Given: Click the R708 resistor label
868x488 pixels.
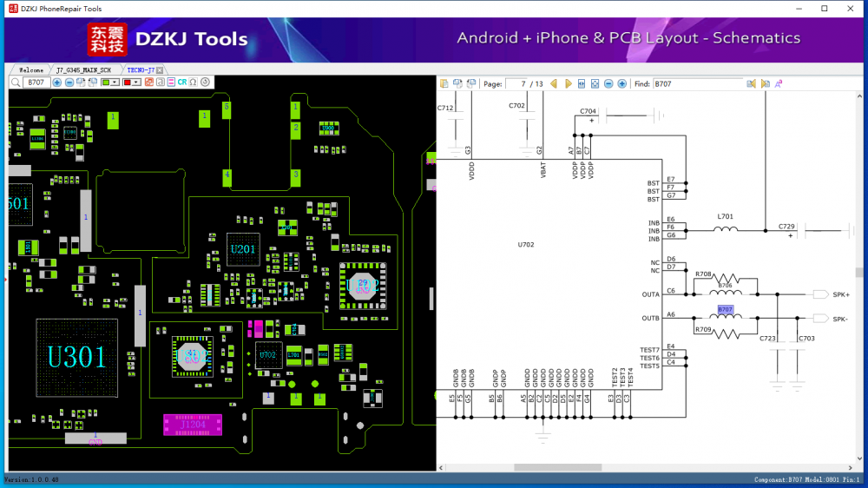Looking at the screenshot, I should click(x=703, y=274).
